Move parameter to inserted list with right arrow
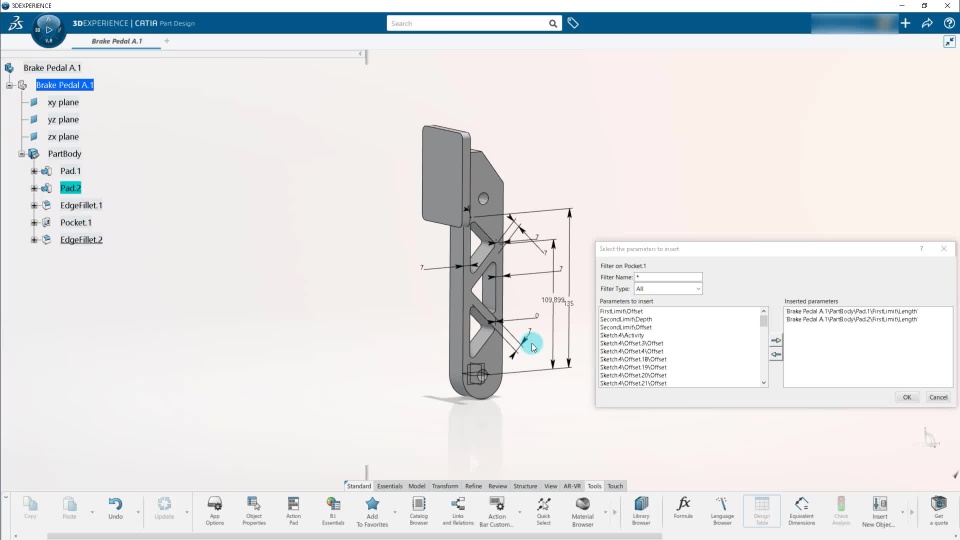The width and height of the screenshot is (960, 540). 776,340
